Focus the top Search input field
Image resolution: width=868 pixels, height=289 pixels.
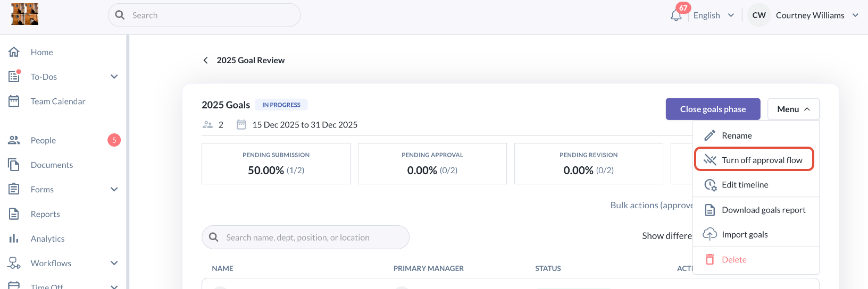pyautogui.click(x=204, y=15)
